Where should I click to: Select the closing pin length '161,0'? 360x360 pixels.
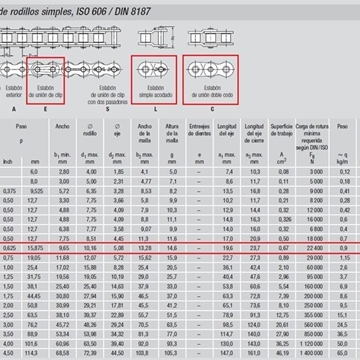coord(253,353)
